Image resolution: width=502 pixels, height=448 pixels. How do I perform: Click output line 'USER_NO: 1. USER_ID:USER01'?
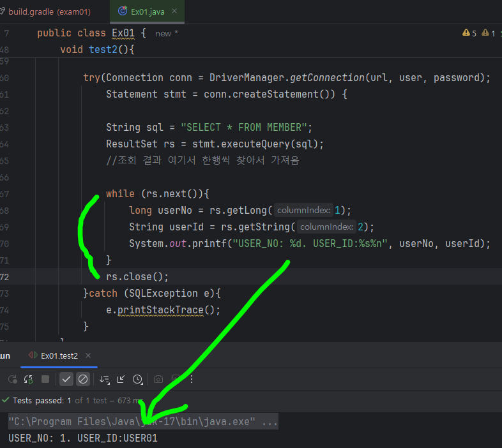[83, 438]
